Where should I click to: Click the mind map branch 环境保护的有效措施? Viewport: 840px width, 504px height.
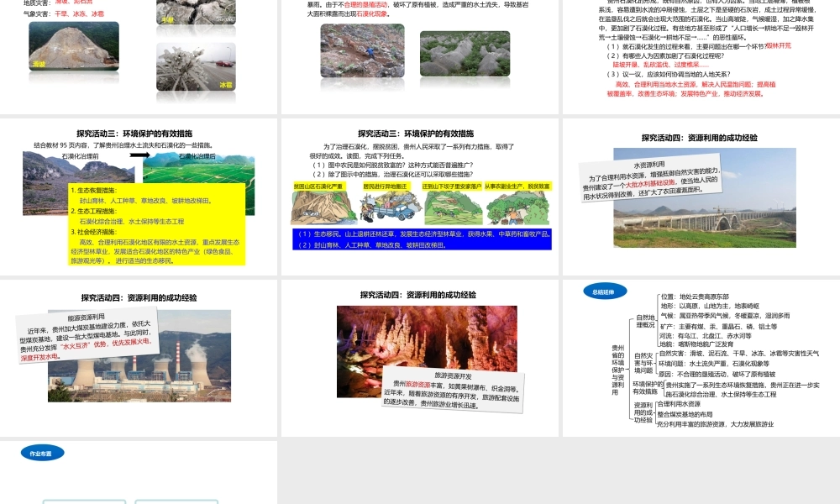pos(648,388)
